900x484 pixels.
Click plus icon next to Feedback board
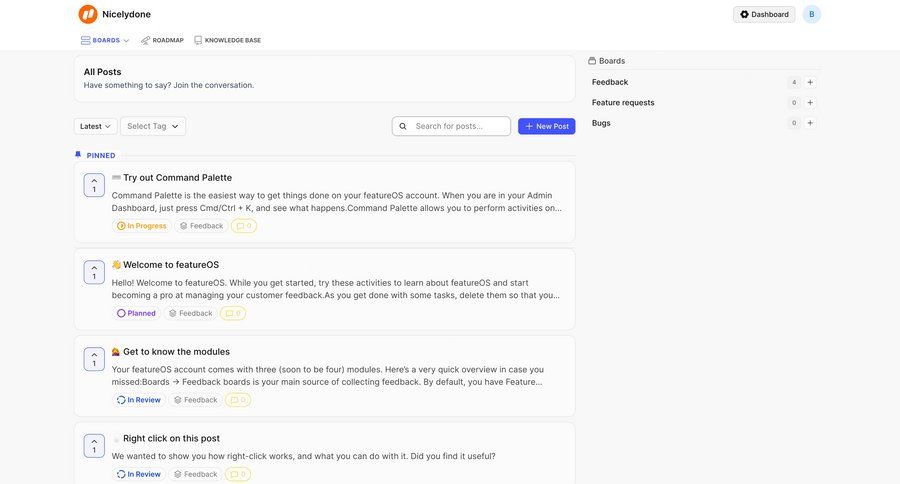point(810,82)
